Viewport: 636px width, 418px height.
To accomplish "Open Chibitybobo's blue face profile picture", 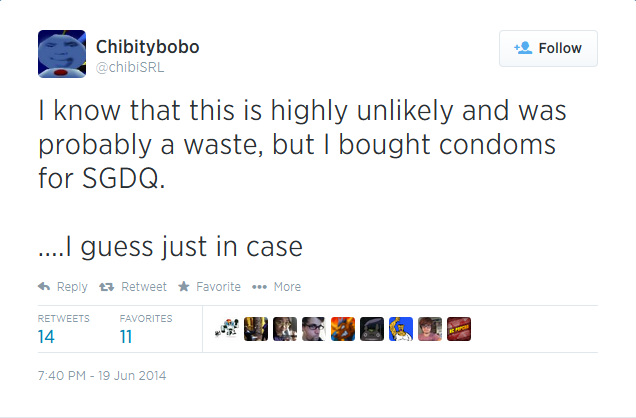I will [62, 54].
